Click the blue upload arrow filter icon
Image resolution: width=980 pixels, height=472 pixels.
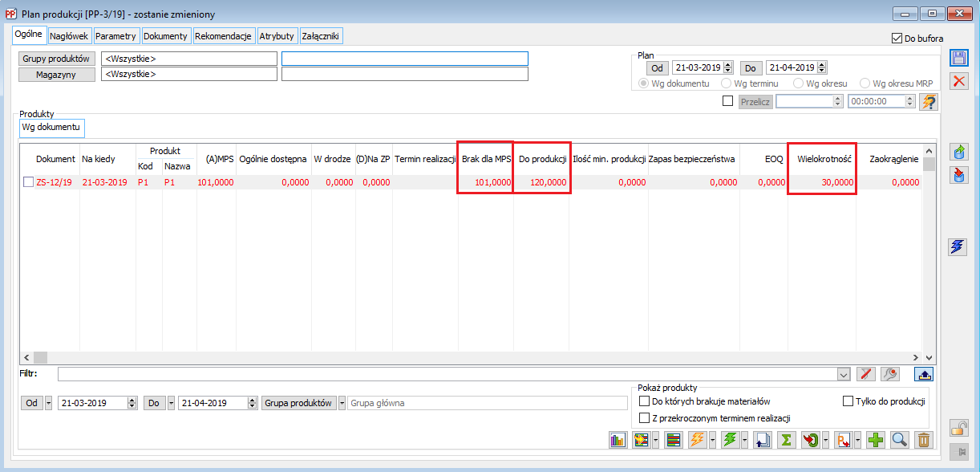(x=924, y=374)
